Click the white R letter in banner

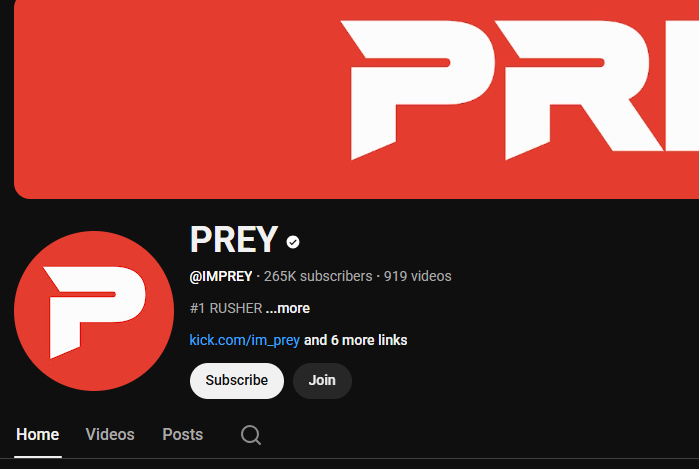pyautogui.click(x=580, y=89)
